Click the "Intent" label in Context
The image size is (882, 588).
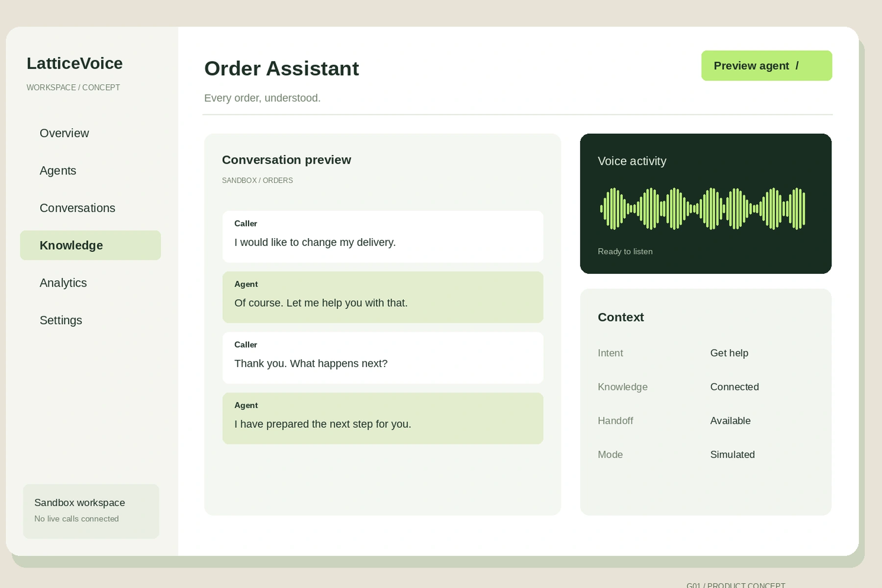pos(611,353)
